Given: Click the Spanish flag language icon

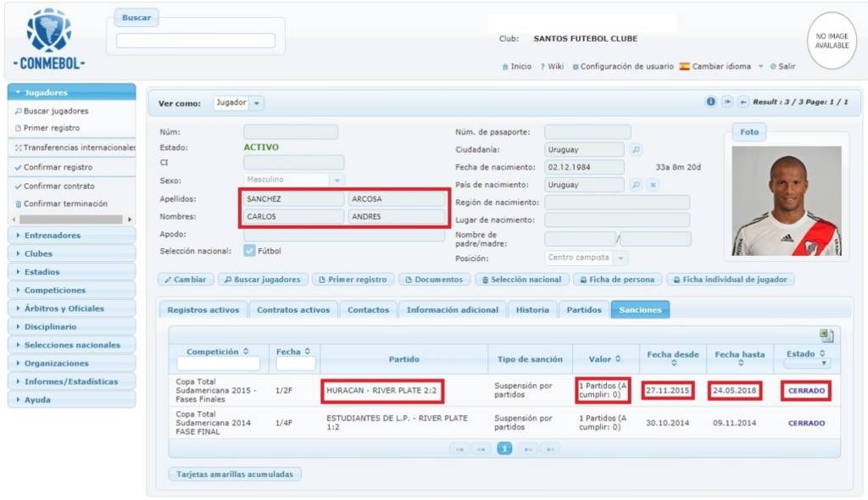Looking at the screenshot, I should coord(684,66).
